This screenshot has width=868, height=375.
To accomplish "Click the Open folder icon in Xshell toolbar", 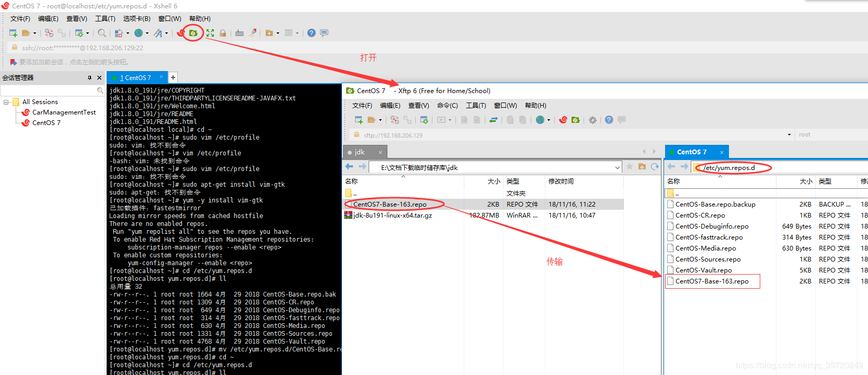I will [26, 33].
